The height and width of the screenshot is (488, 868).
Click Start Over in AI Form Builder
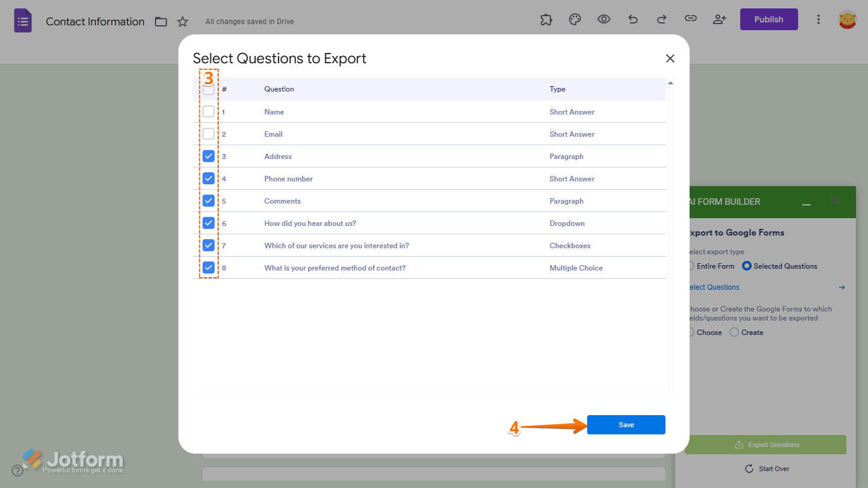coord(767,468)
